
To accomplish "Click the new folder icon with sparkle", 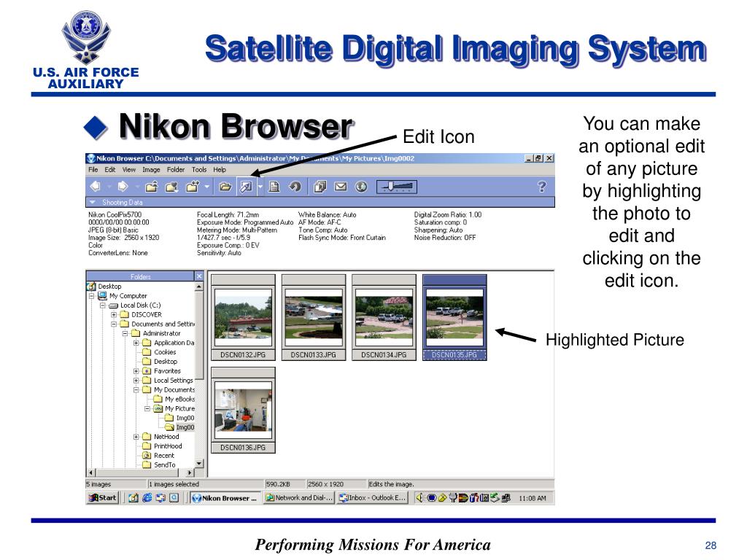I will coord(193,187).
